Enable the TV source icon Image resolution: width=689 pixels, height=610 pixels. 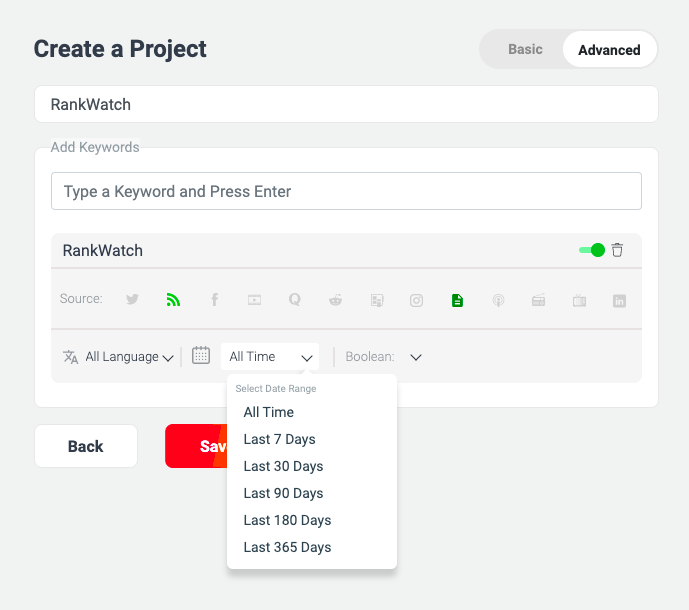[579, 301]
